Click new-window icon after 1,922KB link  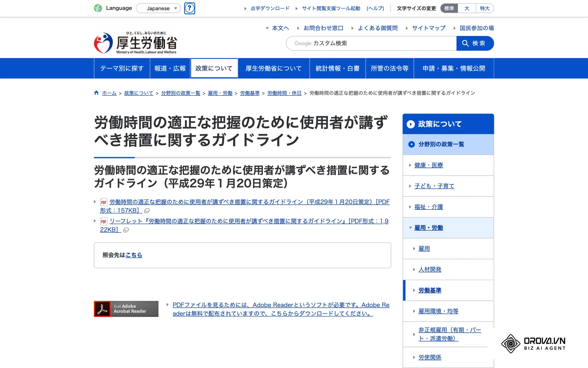pos(126,230)
